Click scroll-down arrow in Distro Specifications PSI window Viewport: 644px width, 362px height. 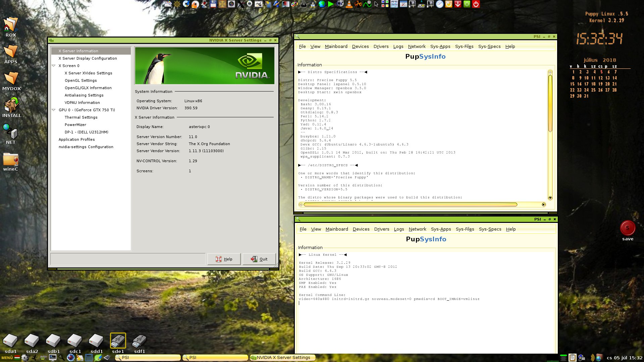coord(550,198)
